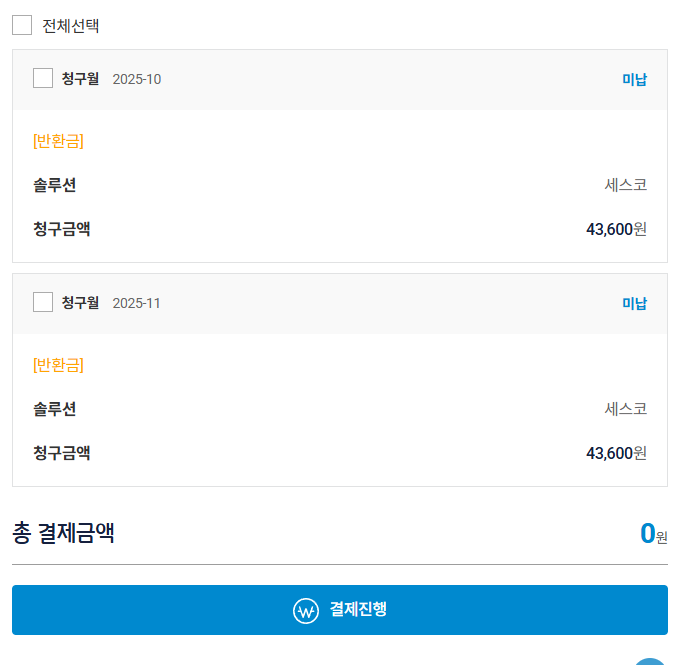Tick the checkbox for 청구월 2025-10

[43, 78]
